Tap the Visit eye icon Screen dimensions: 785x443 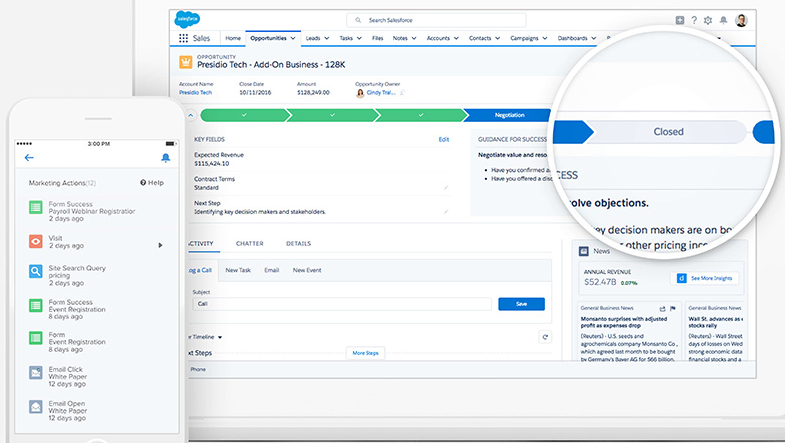36,241
